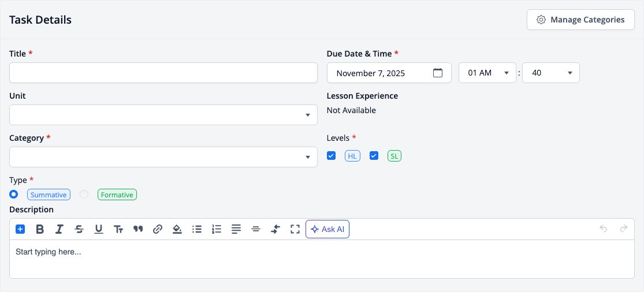Apply italic formatting in the editor
This screenshot has width=644, height=292.
click(x=59, y=229)
